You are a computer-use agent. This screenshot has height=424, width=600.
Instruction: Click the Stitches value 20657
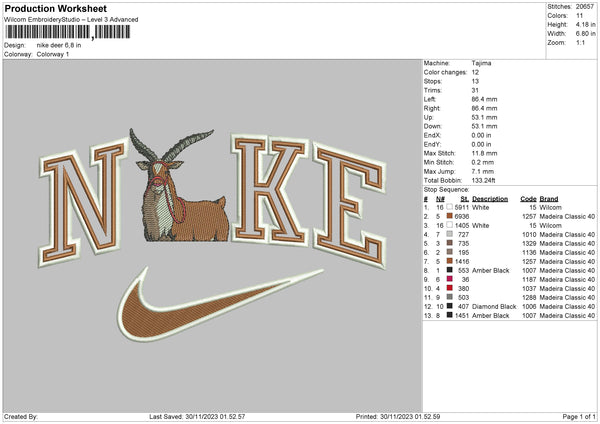585,7
